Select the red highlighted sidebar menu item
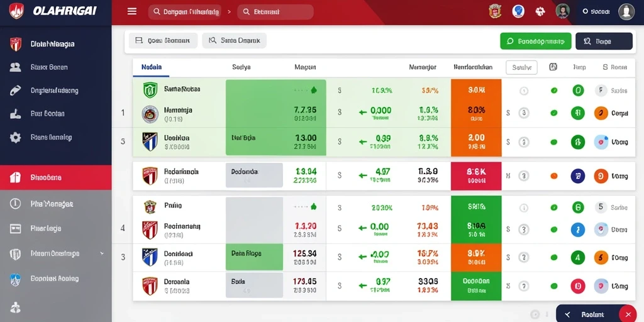 (56, 177)
